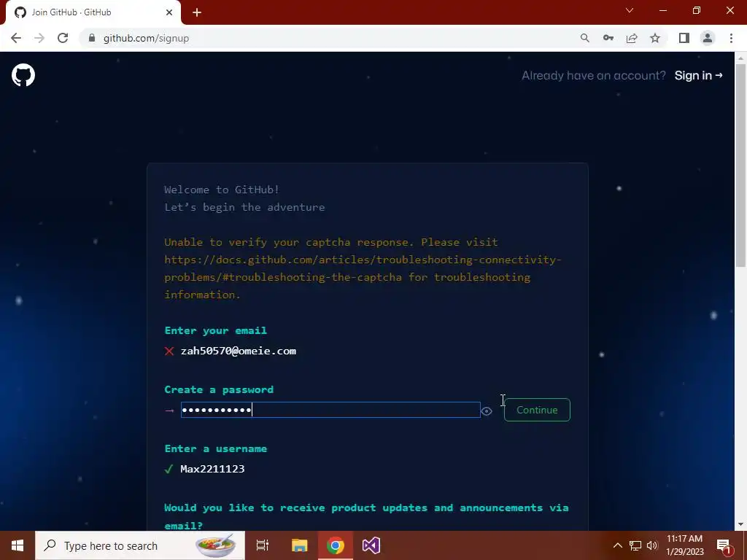The width and height of the screenshot is (747, 560).
Task: Click the captcha error message text
Action: (x=363, y=268)
